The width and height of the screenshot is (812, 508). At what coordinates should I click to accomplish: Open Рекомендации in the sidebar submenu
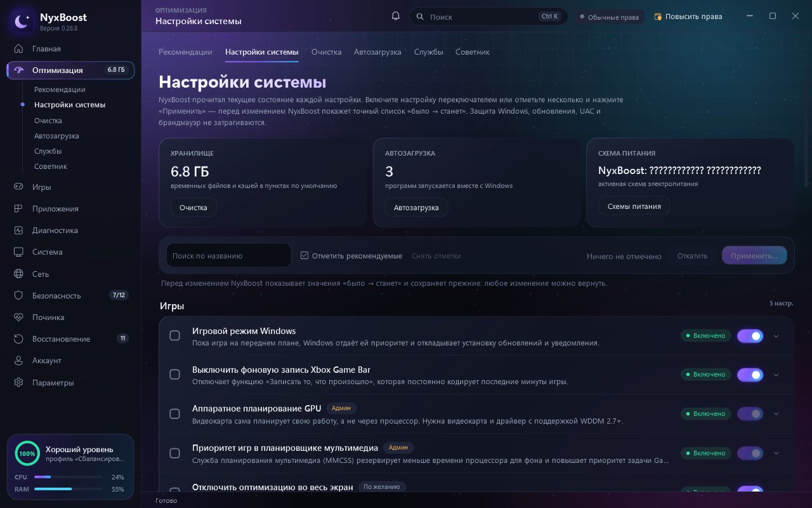click(60, 90)
